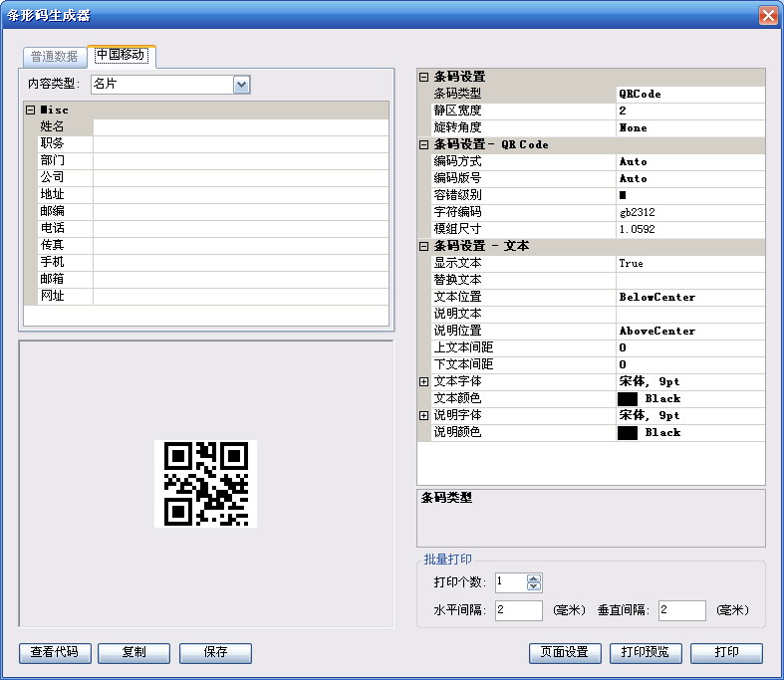The height and width of the screenshot is (680, 784).
Task: Switch to the 普通数据 tab
Action: pyautogui.click(x=54, y=57)
